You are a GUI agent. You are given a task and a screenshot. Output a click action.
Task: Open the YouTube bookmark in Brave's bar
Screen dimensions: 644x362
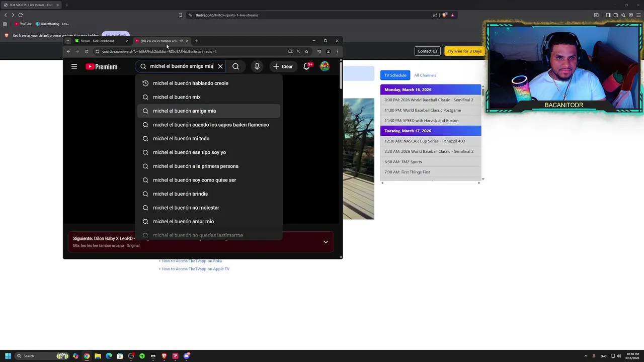(23, 24)
